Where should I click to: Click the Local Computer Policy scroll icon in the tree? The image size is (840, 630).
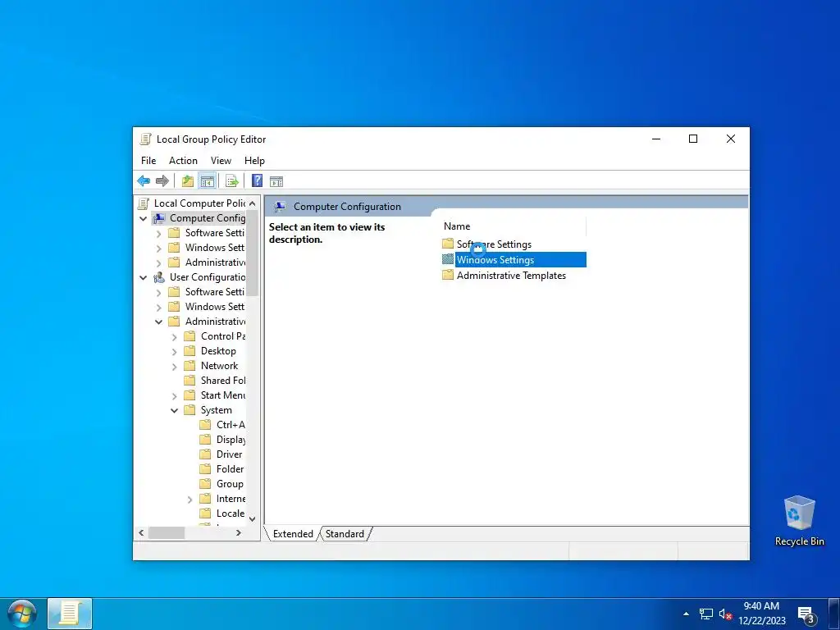[x=143, y=203]
